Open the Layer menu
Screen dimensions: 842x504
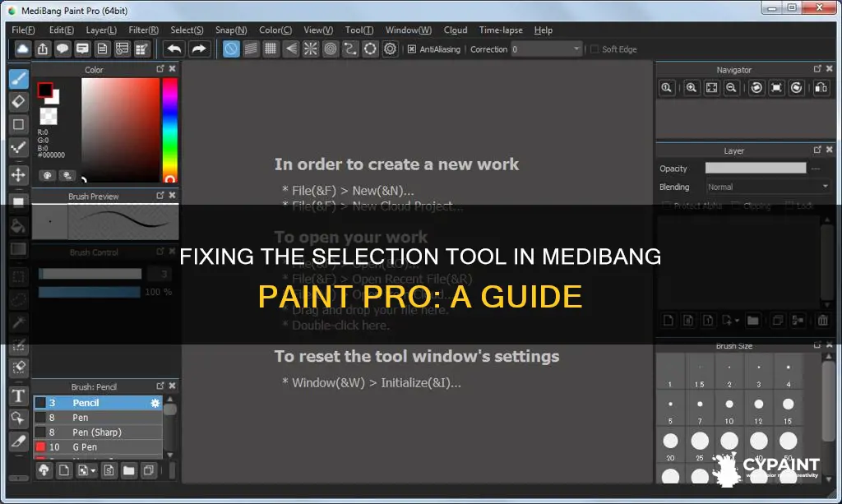point(101,30)
